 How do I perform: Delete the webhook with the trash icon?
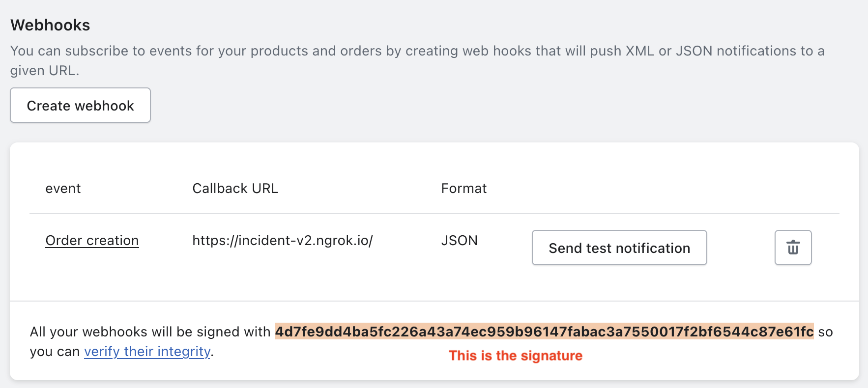click(793, 248)
